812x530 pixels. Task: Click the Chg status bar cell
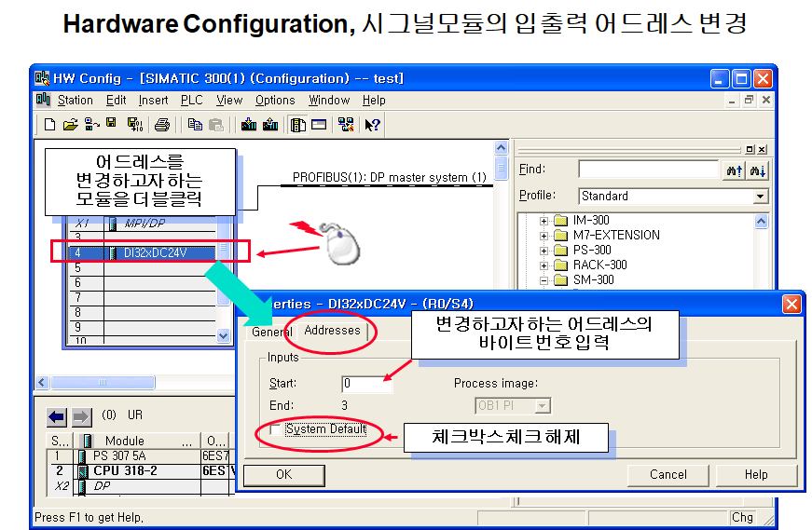click(743, 517)
